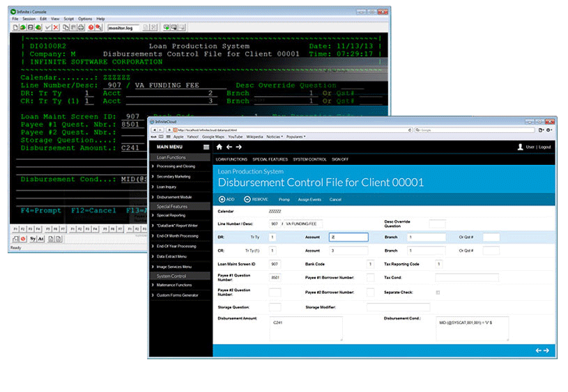Click the Home icon in web toolbar

(x=220, y=147)
